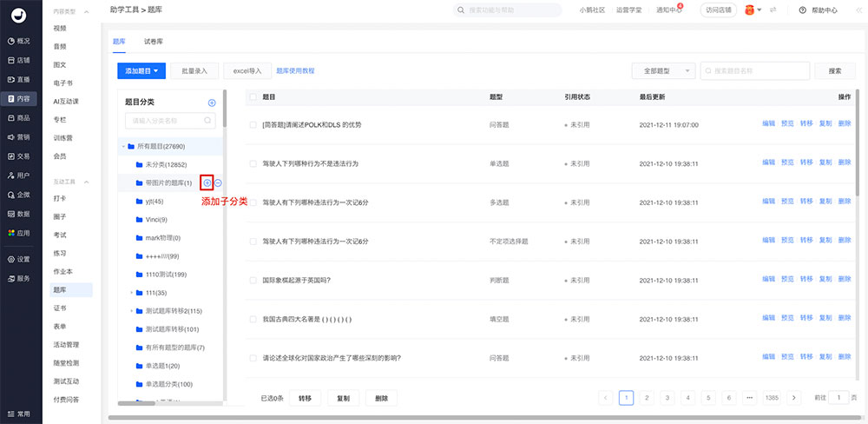
Task: Expand the 111(35) category folder
Action: pos(131,292)
